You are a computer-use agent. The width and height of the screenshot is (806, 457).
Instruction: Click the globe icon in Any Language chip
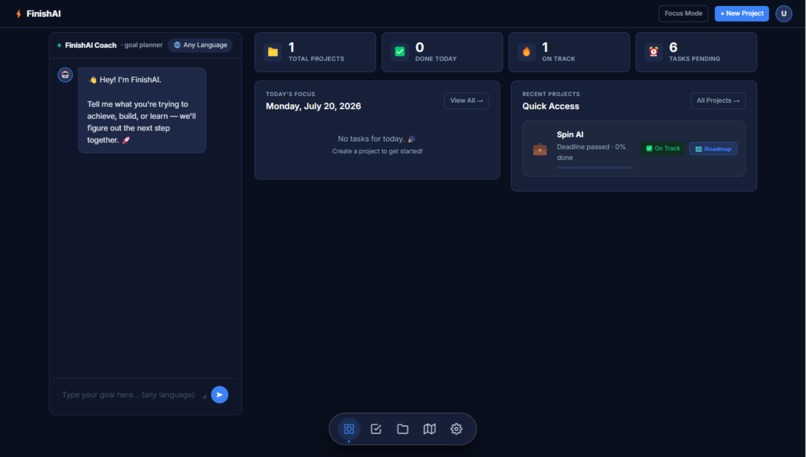pyautogui.click(x=177, y=45)
